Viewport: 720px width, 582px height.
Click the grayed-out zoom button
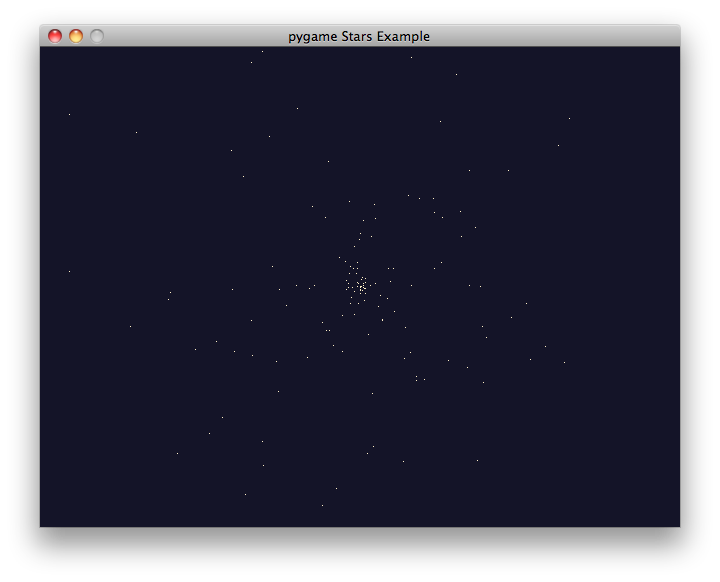[97, 36]
